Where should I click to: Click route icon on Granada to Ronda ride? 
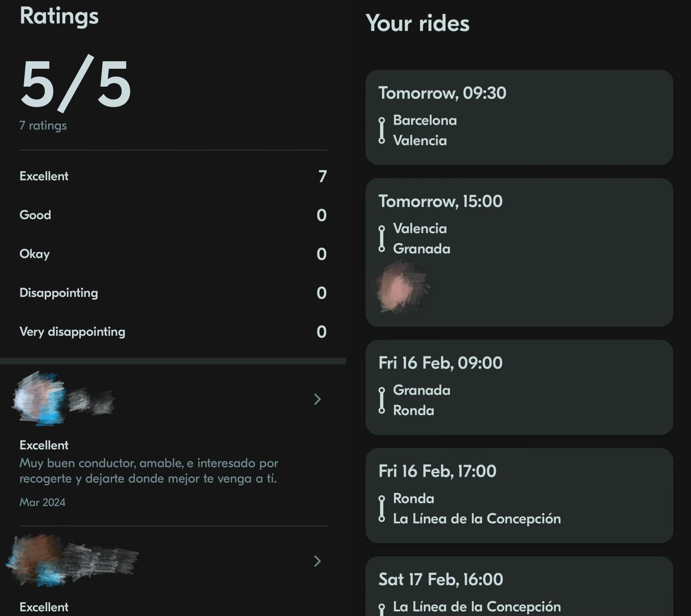coord(382,400)
